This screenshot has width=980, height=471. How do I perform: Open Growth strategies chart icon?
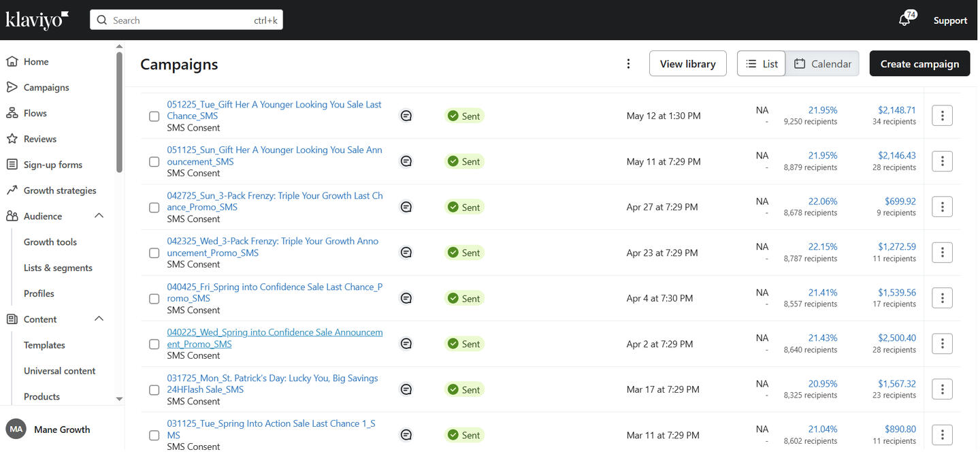[x=12, y=191]
